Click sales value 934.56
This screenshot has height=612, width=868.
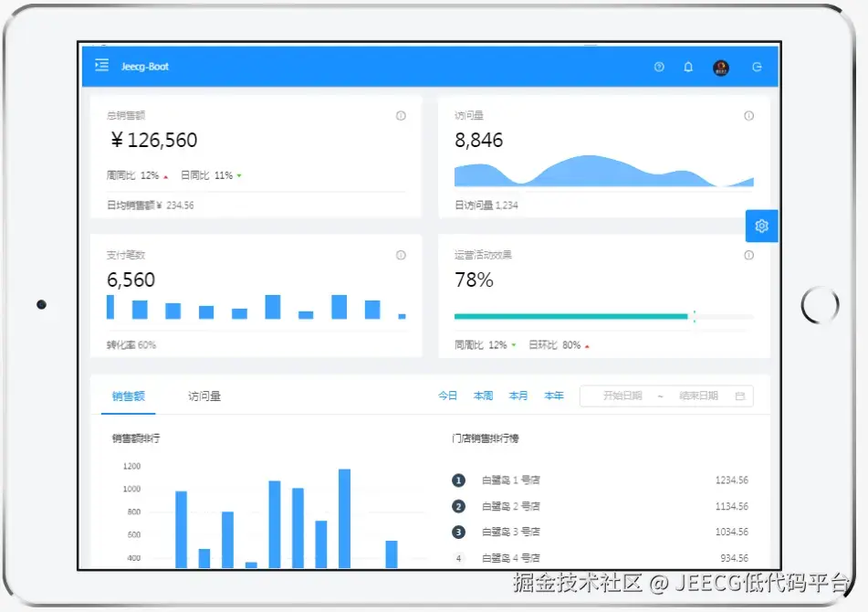pyautogui.click(x=734, y=558)
